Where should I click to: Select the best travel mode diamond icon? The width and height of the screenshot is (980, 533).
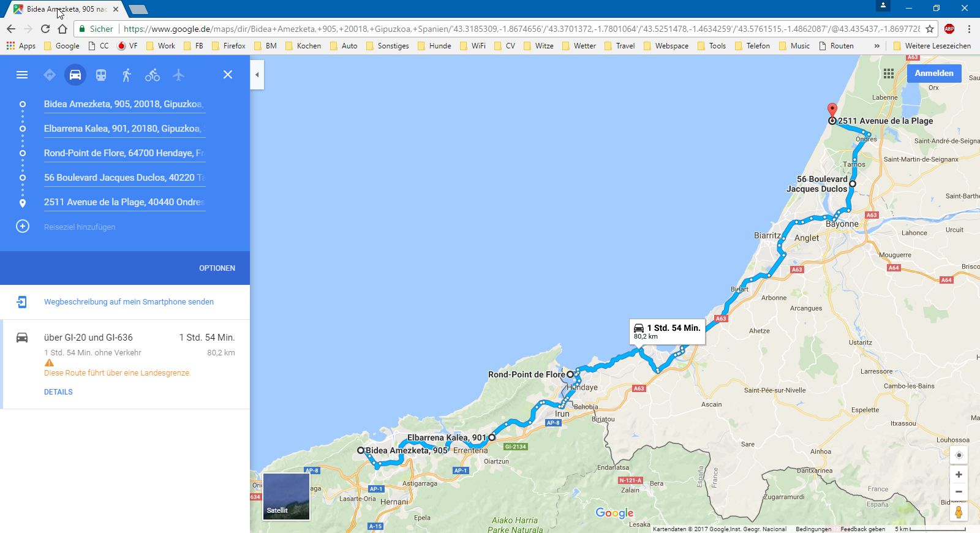click(x=50, y=75)
